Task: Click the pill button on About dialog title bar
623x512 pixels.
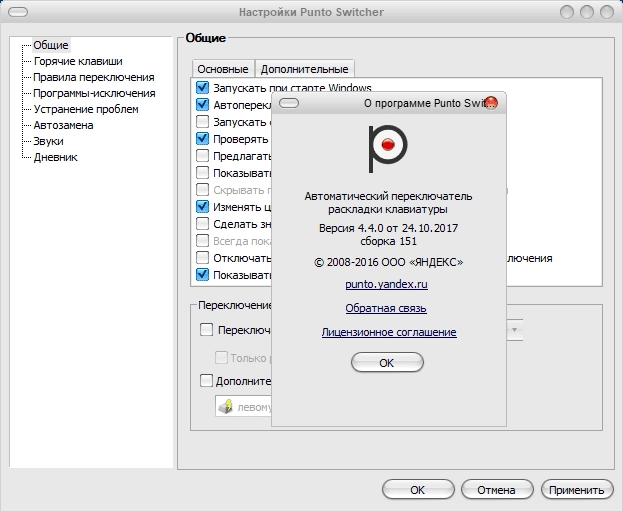Action: [289, 103]
